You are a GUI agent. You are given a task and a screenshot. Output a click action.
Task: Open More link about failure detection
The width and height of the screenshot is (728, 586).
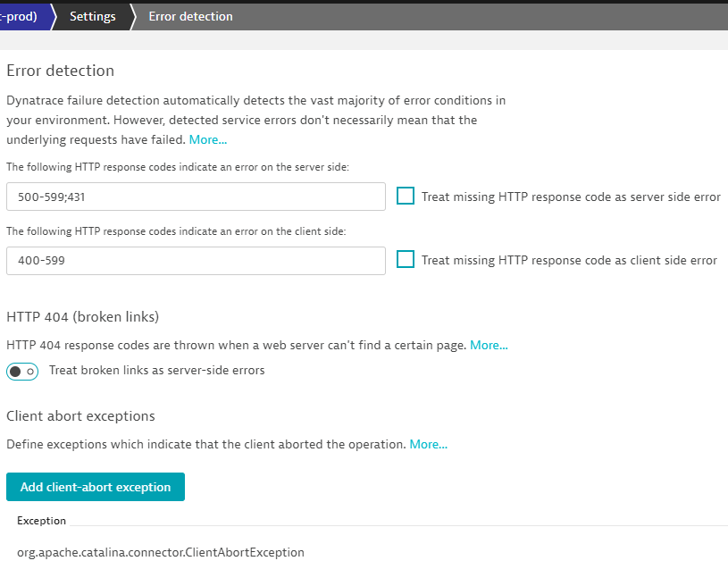207,139
